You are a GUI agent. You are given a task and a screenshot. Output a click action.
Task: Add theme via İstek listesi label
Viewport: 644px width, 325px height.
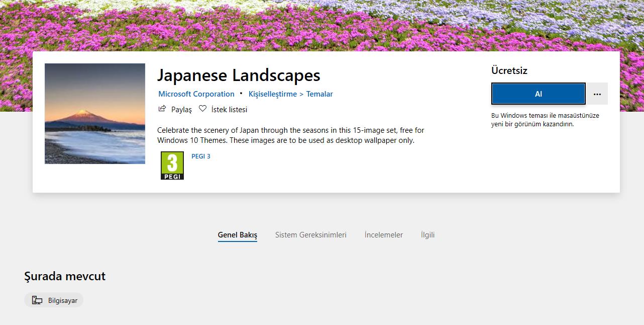230,110
